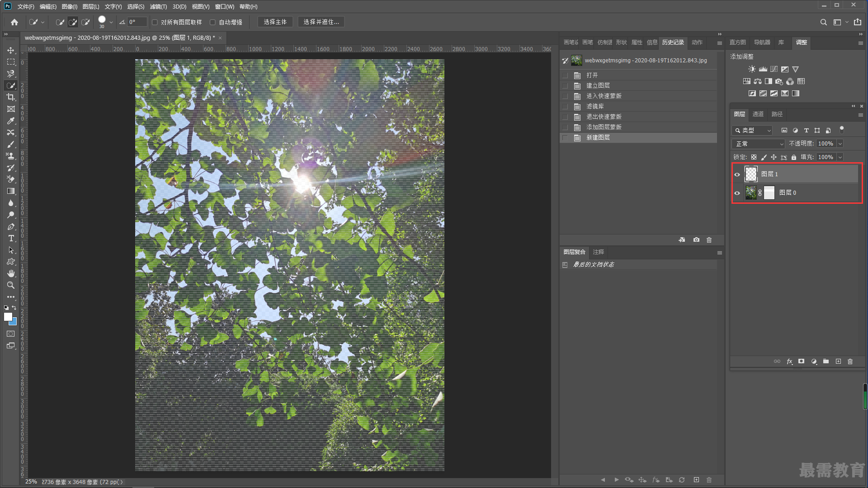This screenshot has height=488, width=868.
Task: Add layer mask in Layers panel
Action: (x=801, y=361)
